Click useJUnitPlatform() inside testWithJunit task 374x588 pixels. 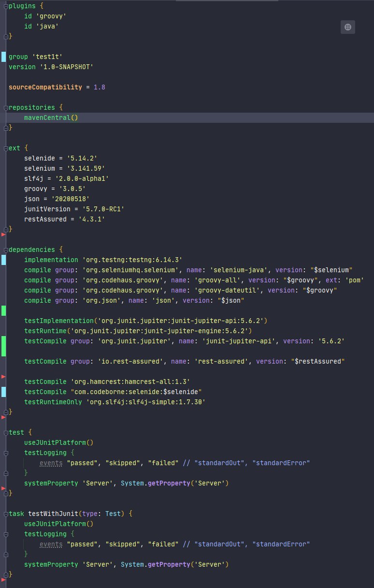58,524
